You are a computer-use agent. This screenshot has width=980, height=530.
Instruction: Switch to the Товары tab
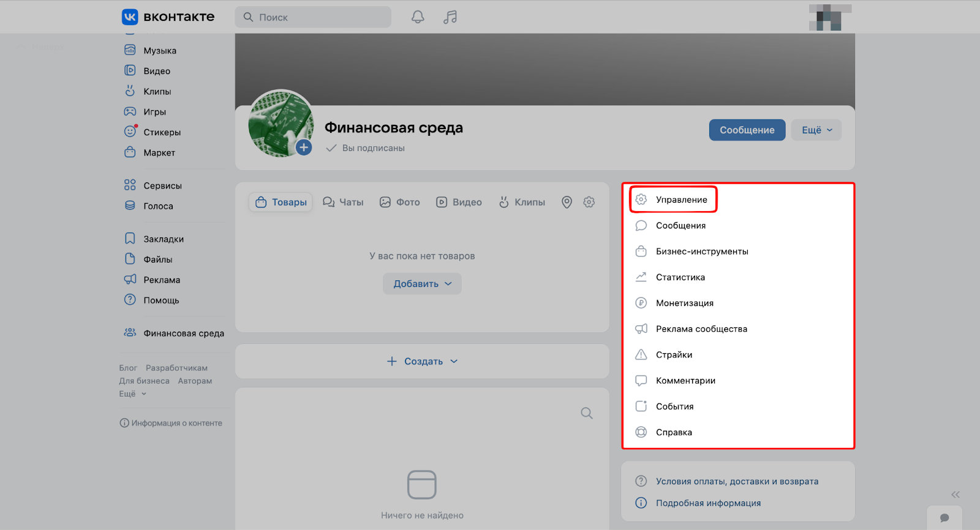(x=281, y=202)
